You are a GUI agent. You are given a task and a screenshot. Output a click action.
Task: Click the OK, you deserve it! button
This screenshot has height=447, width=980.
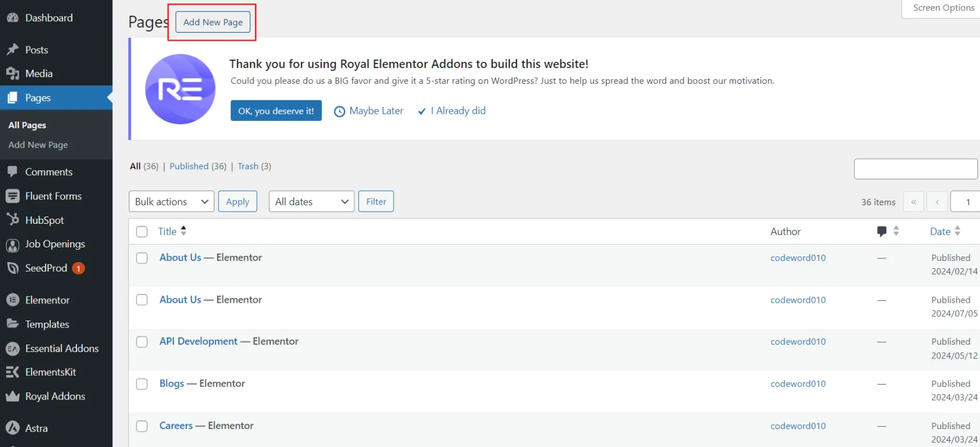pos(276,111)
